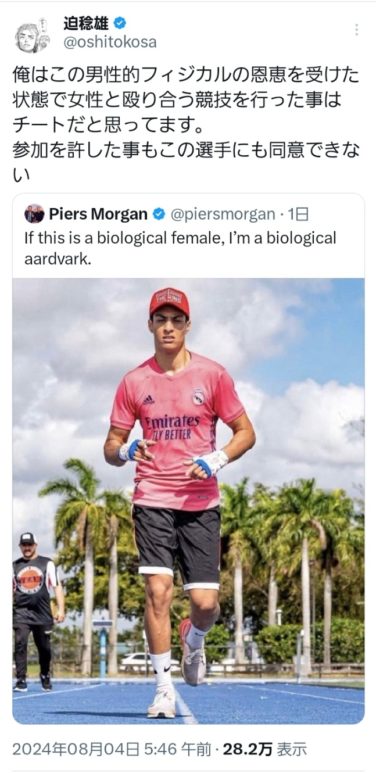Click the adidas logo on the jersey
376x773 pixels.
(148, 399)
